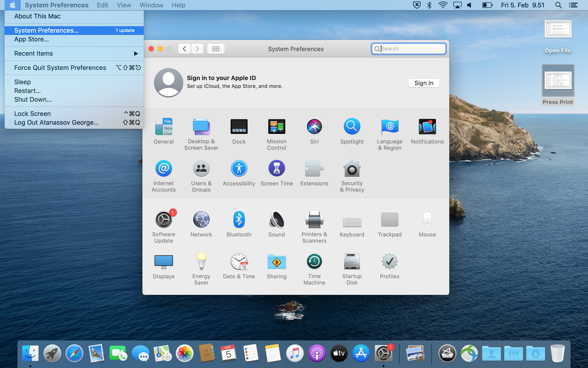This screenshot has height=368, width=588.
Task: Select Shut Down… in Apple menu
Action: (74, 100)
